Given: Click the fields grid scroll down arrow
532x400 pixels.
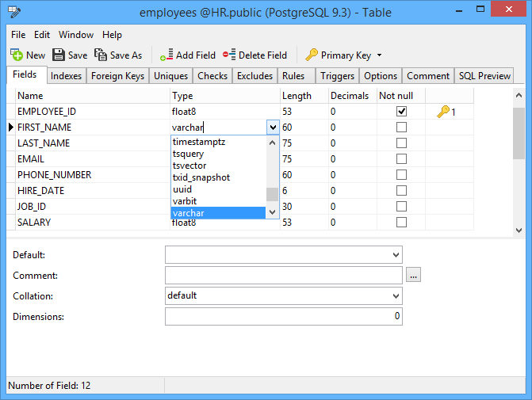Looking at the screenshot, I should pyautogui.click(x=519, y=230).
